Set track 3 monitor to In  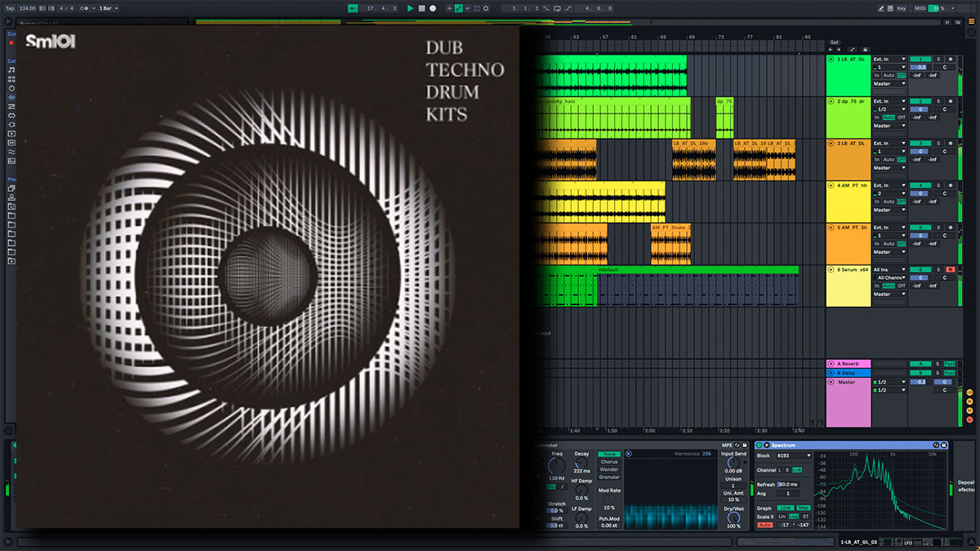pyautogui.click(x=876, y=159)
